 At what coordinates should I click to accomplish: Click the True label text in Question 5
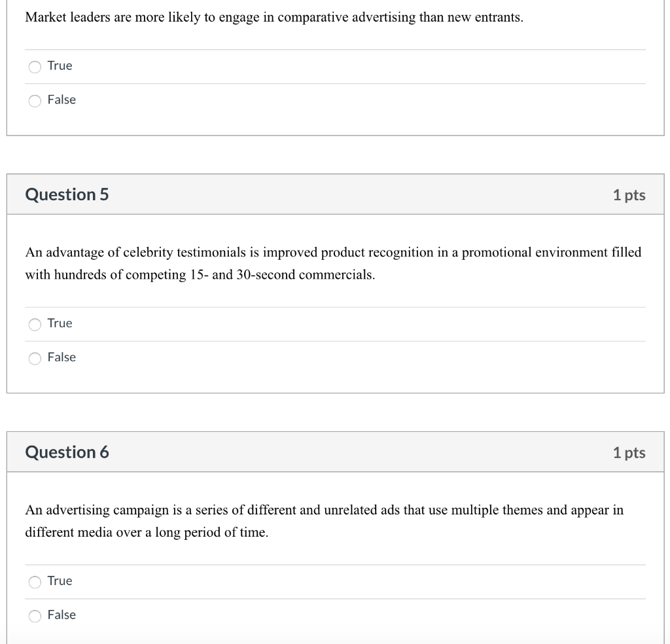coord(60,323)
